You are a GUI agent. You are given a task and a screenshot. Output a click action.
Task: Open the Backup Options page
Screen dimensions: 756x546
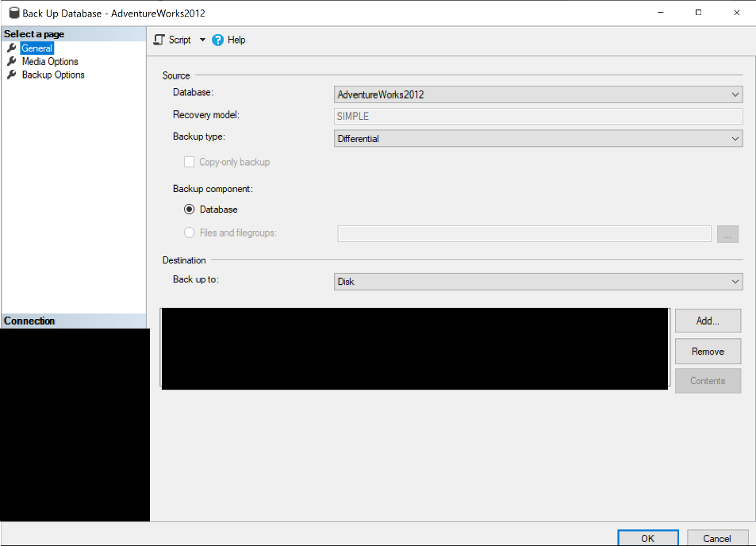coord(53,75)
